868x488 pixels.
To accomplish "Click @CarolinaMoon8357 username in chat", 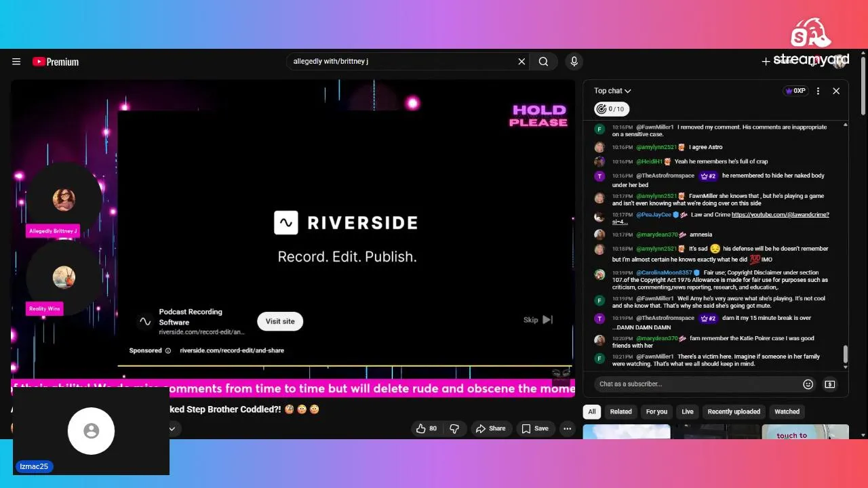I will pos(664,272).
